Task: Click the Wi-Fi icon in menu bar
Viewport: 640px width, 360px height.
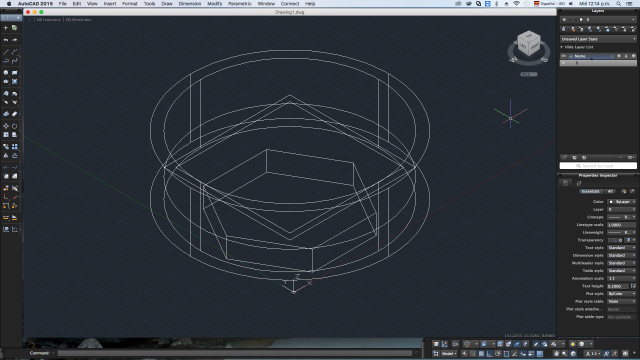Action: click(x=516, y=4)
